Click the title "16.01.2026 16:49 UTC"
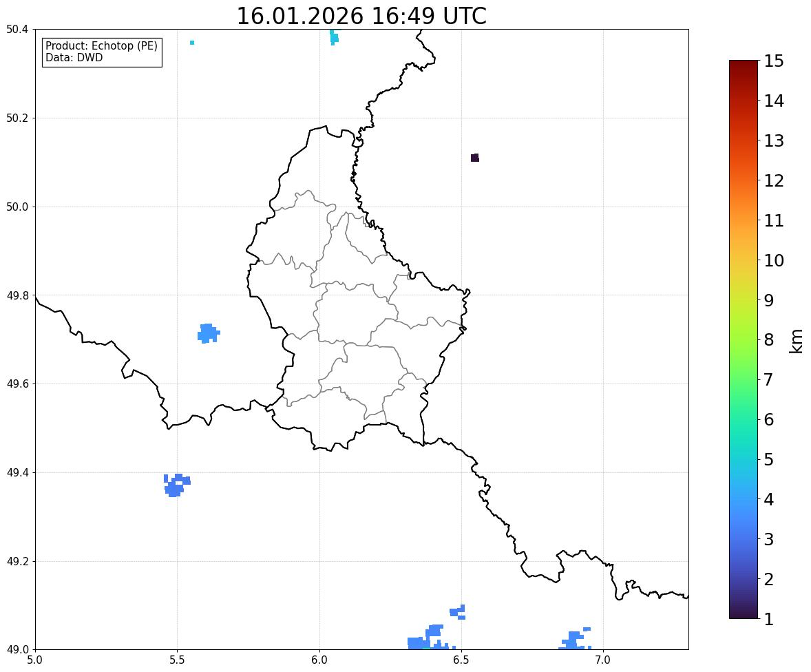 coord(361,16)
